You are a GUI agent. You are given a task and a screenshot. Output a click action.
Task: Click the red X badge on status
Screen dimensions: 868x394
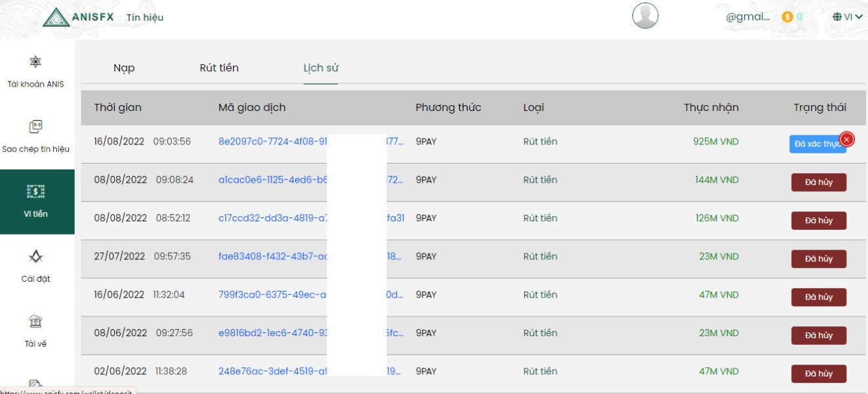point(847,139)
